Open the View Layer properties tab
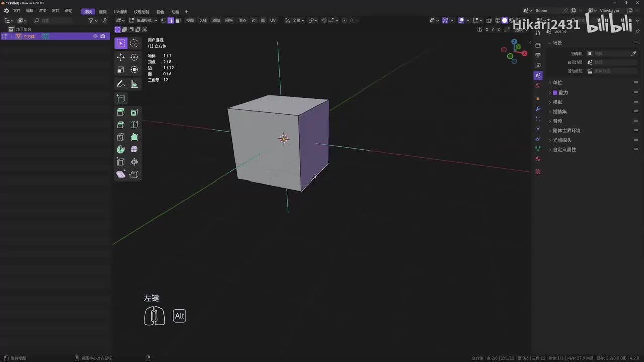Image resolution: width=644 pixels, height=362 pixels. tap(538, 65)
